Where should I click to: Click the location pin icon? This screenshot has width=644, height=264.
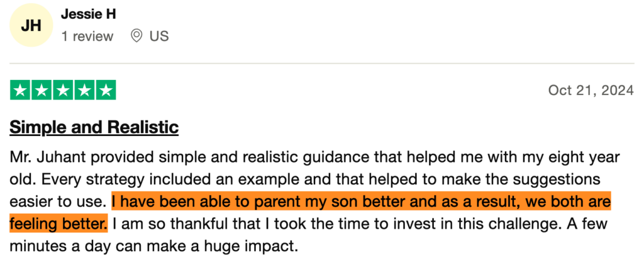[x=136, y=36]
